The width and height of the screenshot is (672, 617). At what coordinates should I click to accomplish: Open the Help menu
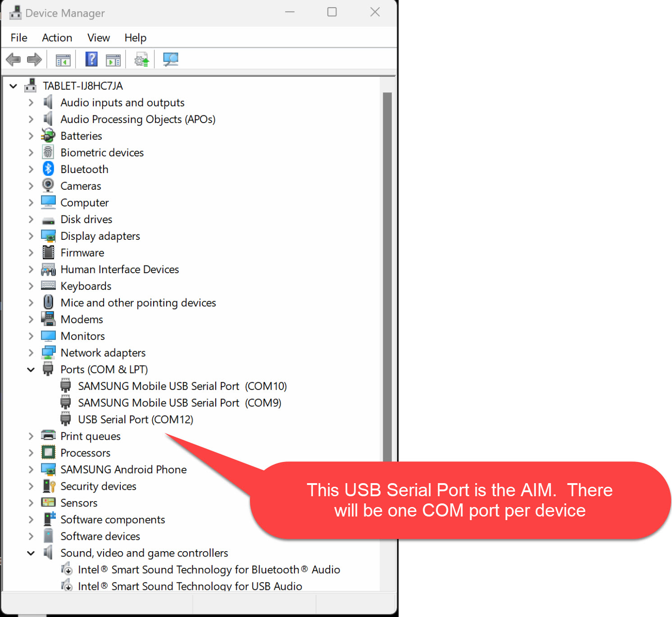pos(136,38)
